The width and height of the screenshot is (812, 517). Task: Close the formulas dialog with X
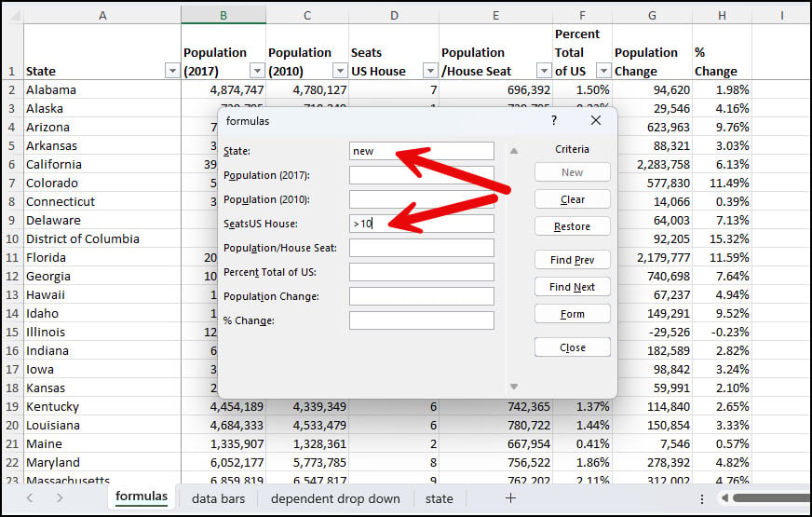click(596, 121)
